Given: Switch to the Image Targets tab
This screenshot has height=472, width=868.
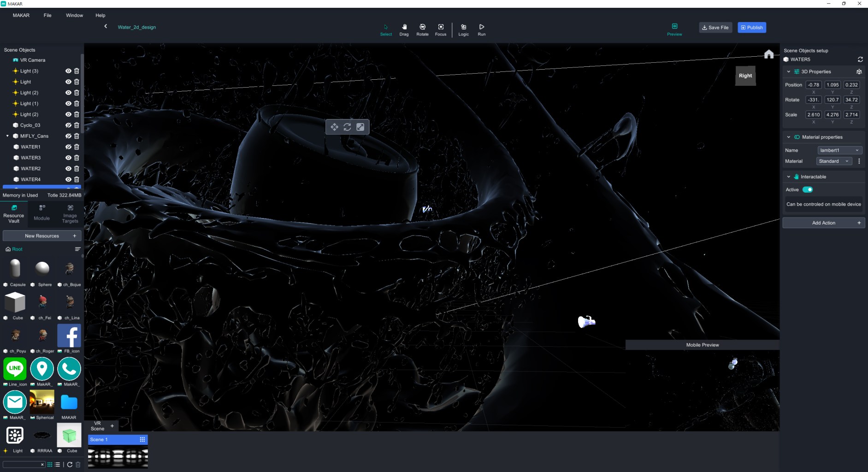Looking at the screenshot, I should 70,214.
